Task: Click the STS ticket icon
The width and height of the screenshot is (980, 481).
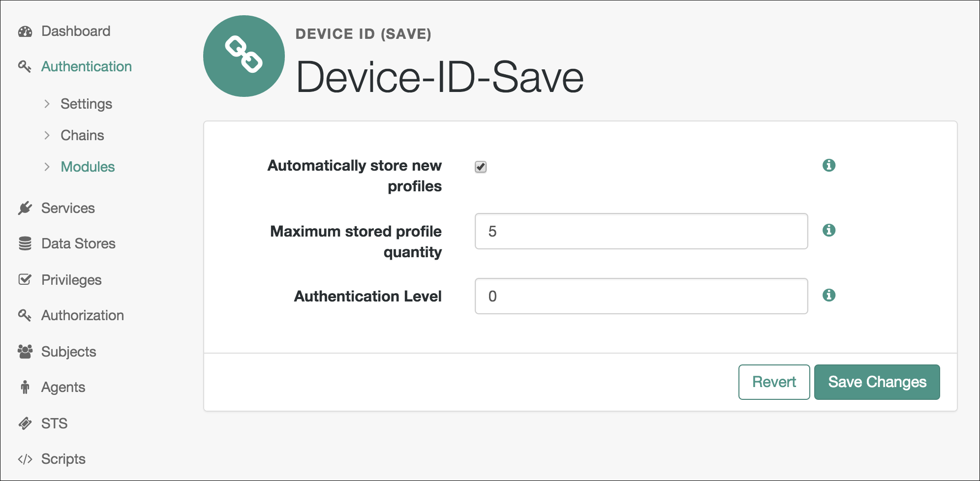Action: 25,423
